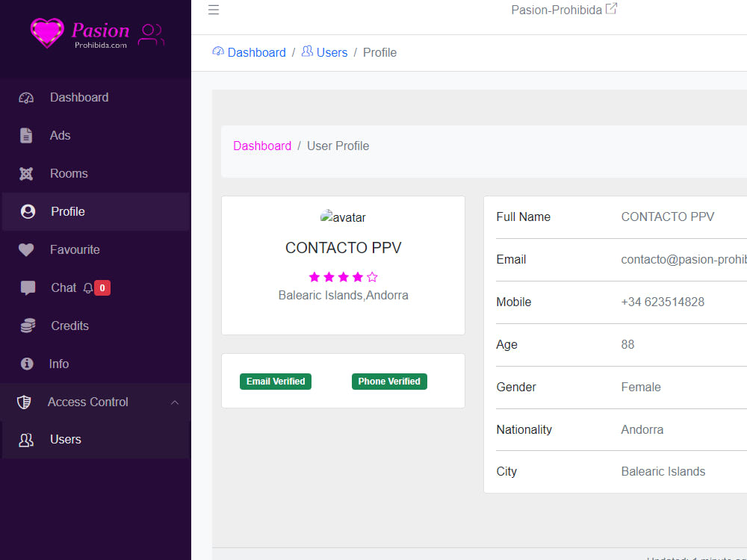Click Access Control menu label
747x560 pixels.
(87, 402)
